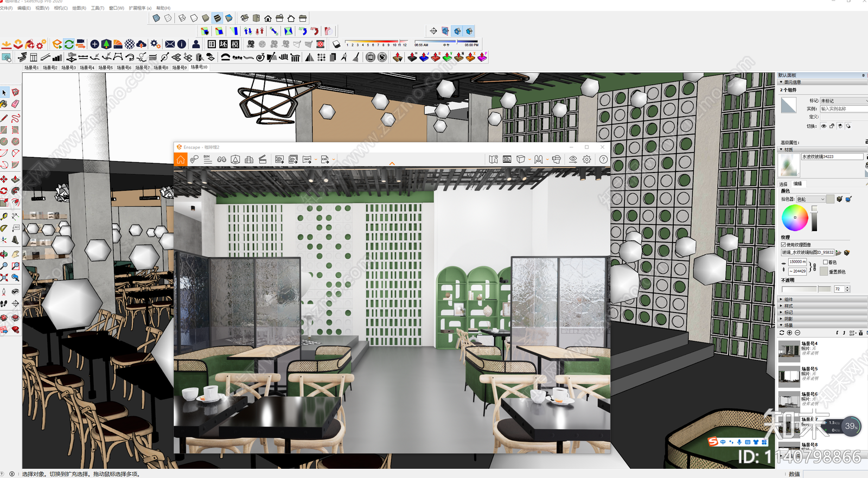Select SketchUp Select arrow tool
Viewport: 868px width, 478px height.
(x=4, y=93)
